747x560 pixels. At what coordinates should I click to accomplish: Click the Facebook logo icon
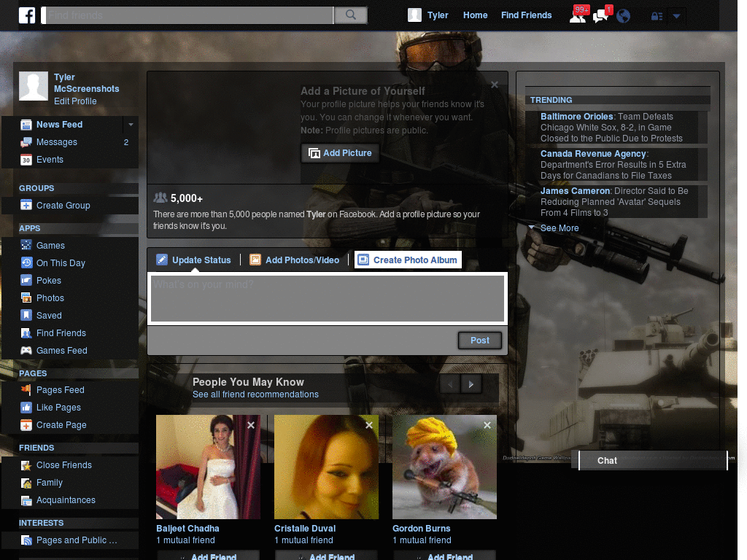[27, 15]
